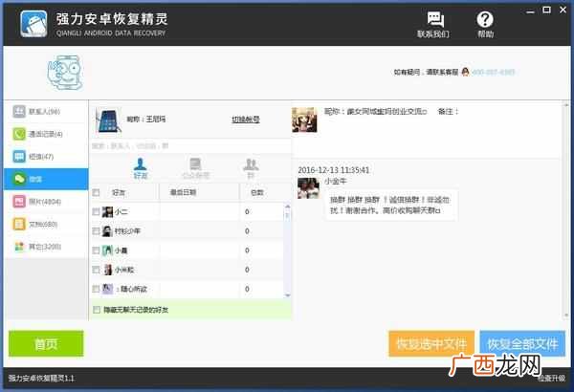Select the 短信(47) messages category

tap(46, 157)
